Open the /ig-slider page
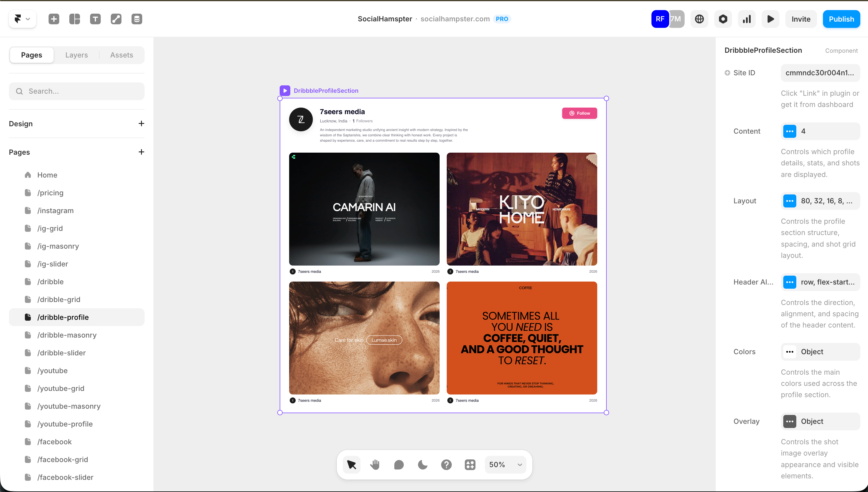The height and width of the screenshot is (492, 868). pos(77,264)
